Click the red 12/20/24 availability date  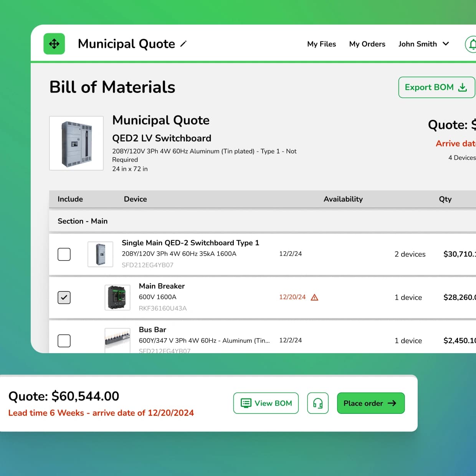point(293,297)
